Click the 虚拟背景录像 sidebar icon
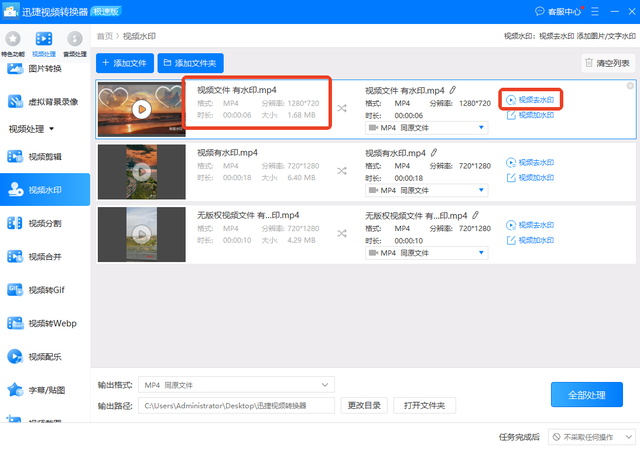The width and height of the screenshot is (640, 451). click(x=15, y=101)
